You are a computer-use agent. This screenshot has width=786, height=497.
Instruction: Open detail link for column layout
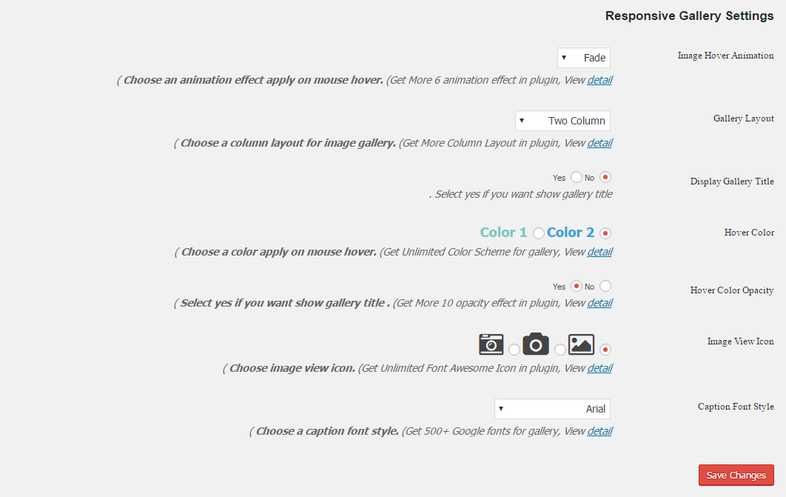click(600, 143)
